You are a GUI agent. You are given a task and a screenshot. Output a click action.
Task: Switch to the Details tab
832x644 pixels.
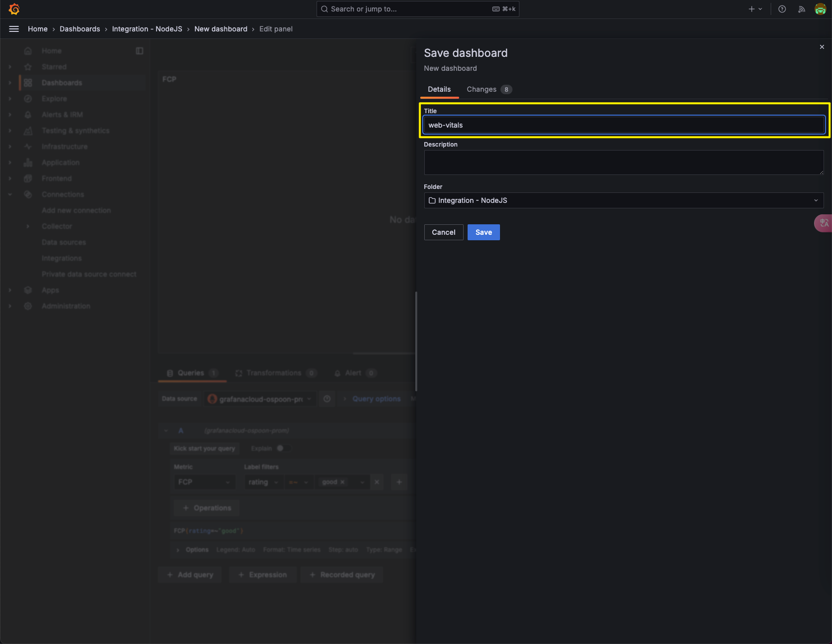(x=439, y=89)
